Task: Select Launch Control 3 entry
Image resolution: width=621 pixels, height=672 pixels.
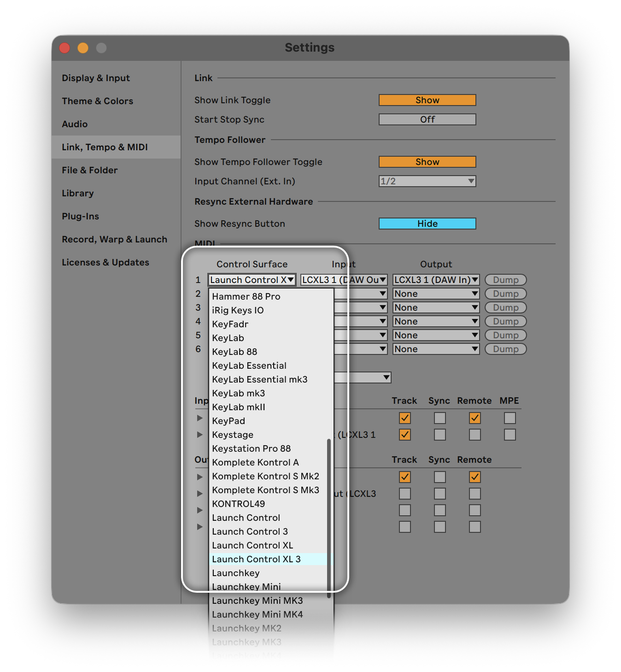Action: click(x=269, y=531)
